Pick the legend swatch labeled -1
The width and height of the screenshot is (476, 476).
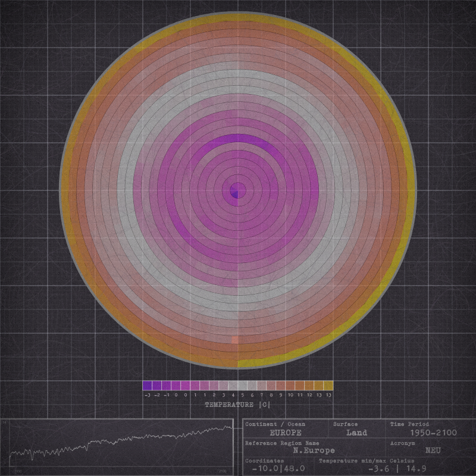tap(167, 386)
